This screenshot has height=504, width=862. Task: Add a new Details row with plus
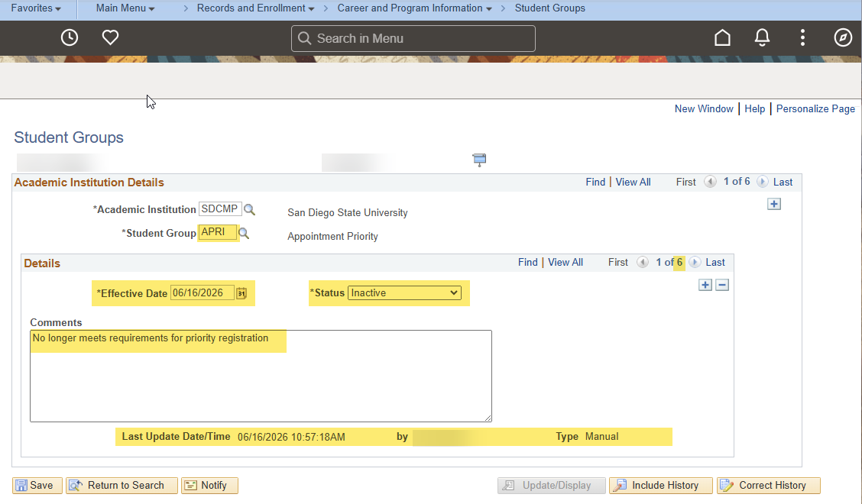coord(705,285)
